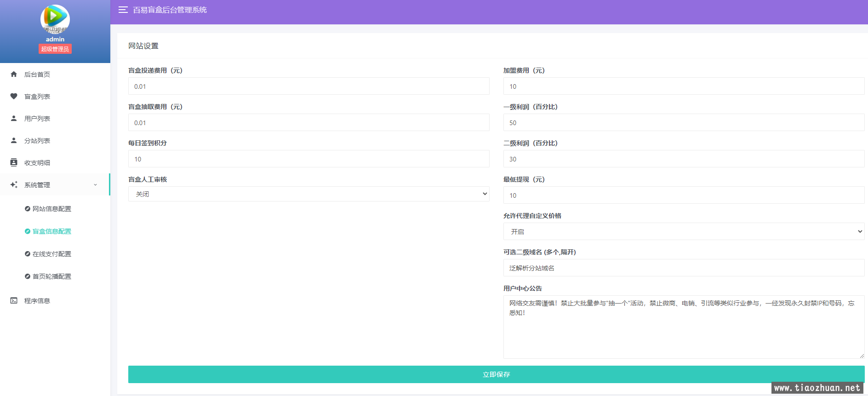Open the 盲盒人工审核 dropdown
The image size is (868, 396).
(309, 194)
